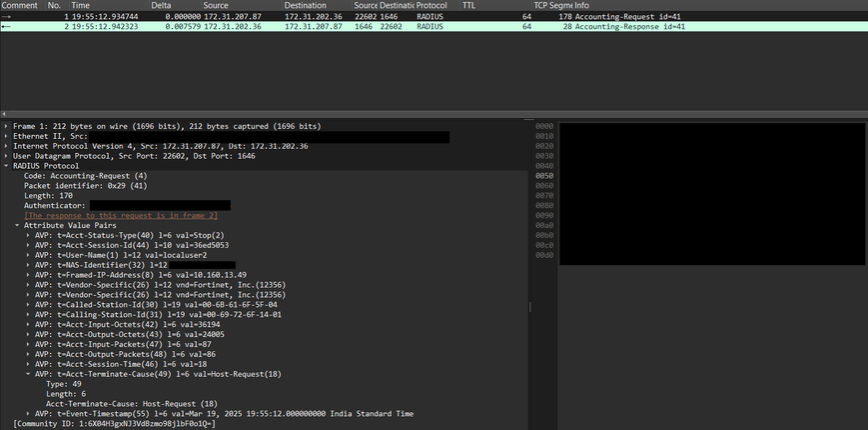The width and height of the screenshot is (868, 430).
Task: Collapse the Acct-Terminate-Cause AVP
Action: (x=28, y=375)
